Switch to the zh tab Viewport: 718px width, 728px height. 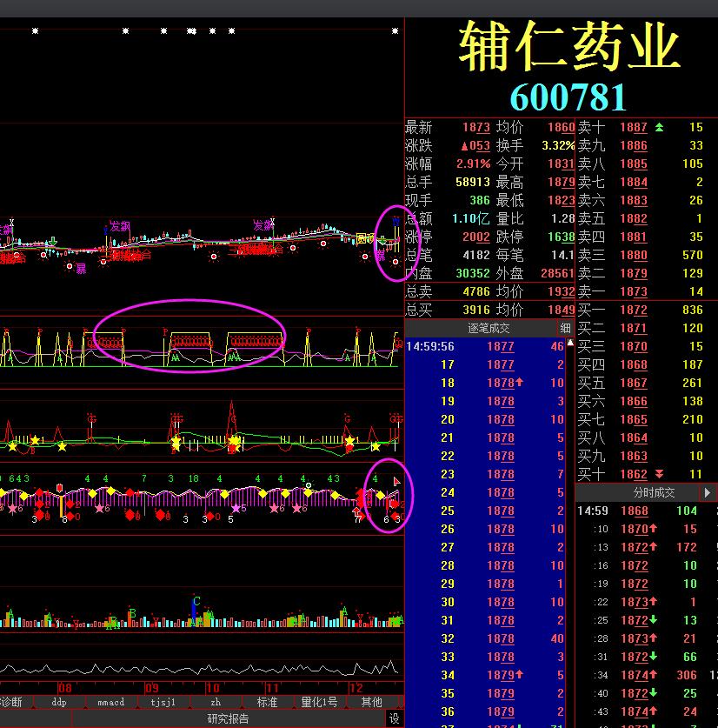point(216,702)
